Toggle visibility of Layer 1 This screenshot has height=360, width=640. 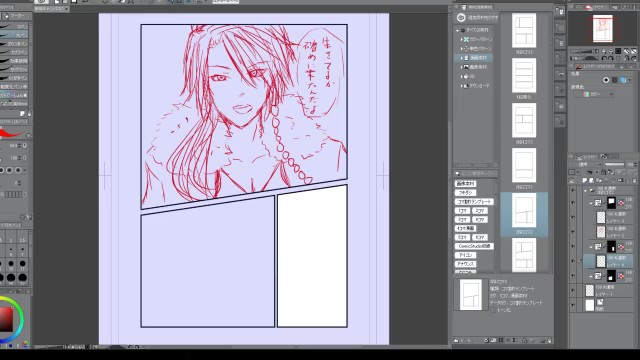point(573,291)
